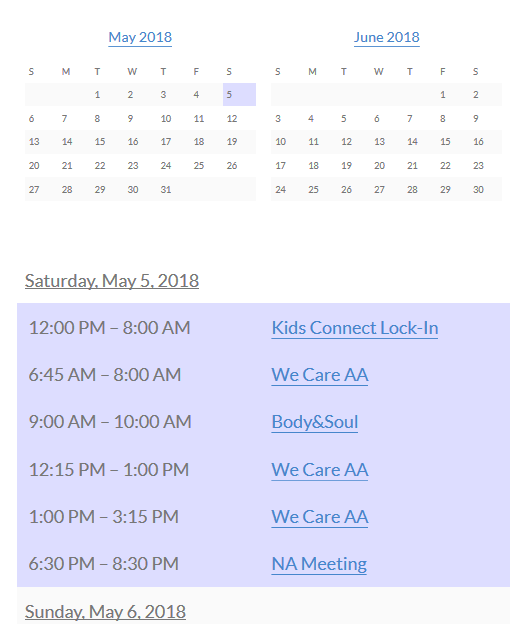Open the Body&Soul event link
The height and width of the screenshot is (624, 524).
point(314,422)
